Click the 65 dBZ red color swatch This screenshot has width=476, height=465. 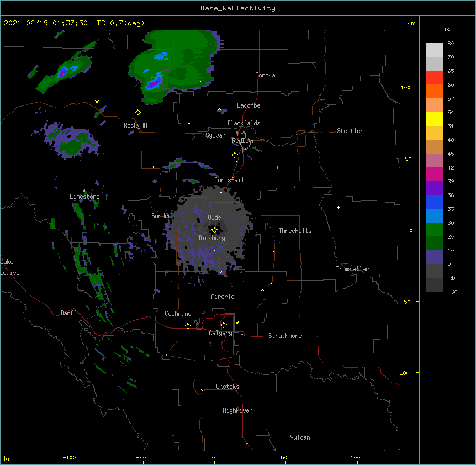click(x=434, y=77)
